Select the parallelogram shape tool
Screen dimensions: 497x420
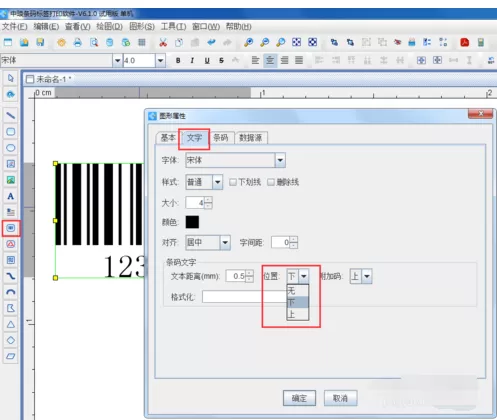11,356
